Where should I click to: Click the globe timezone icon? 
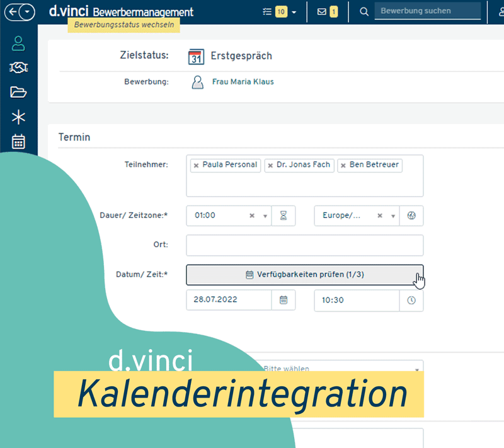[411, 215]
